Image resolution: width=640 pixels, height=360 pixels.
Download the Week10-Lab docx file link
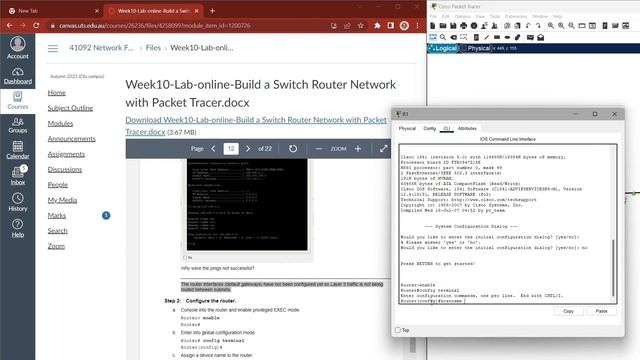[x=256, y=126]
